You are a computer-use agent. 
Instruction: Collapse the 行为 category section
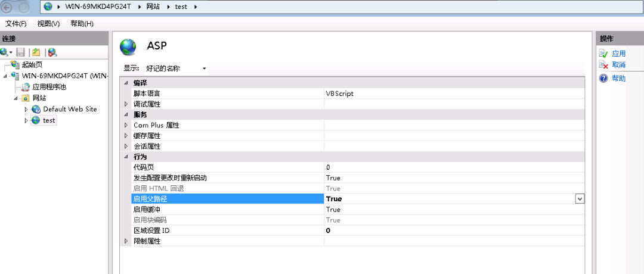click(x=126, y=157)
